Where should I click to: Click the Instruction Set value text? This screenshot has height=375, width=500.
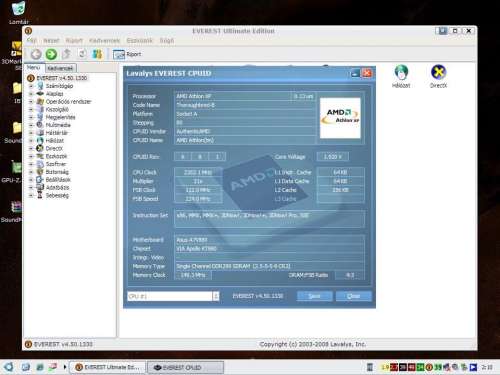[242, 215]
